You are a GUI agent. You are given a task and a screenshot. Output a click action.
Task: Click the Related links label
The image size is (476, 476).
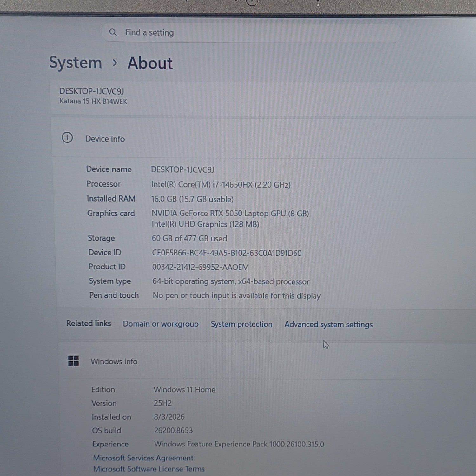click(x=89, y=323)
